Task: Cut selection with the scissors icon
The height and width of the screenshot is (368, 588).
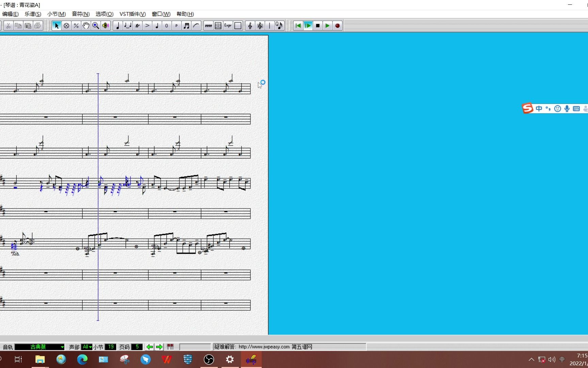Action: pyautogui.click(x=8, y=26)
